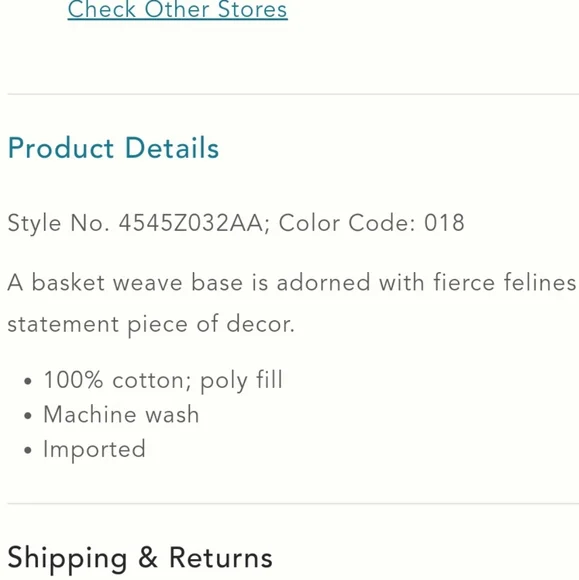Click the 'statement piece of decor' text
This screenshot has width=579, height=580.
[x=151, y=324]
